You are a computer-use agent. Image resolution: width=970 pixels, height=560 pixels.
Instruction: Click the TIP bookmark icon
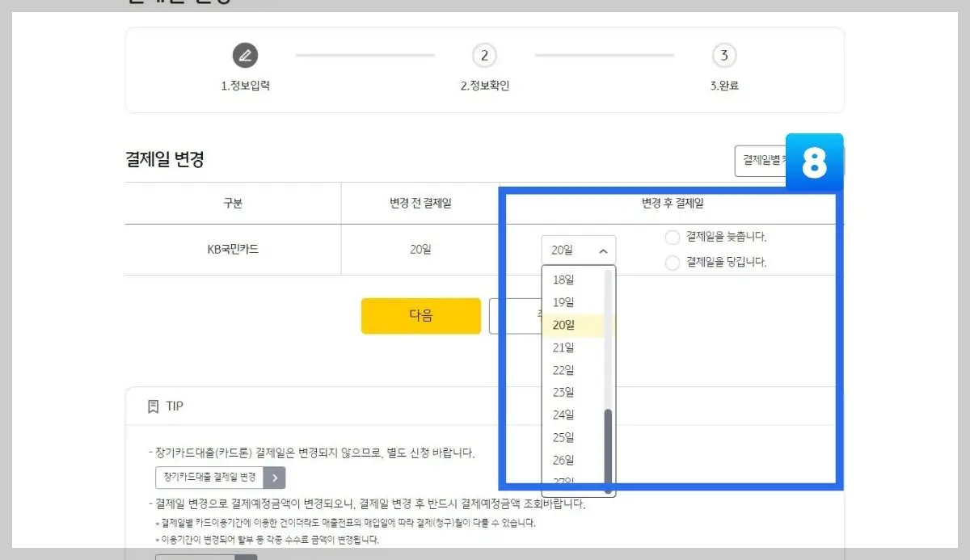pyautogui.click(x=154, y=406)
